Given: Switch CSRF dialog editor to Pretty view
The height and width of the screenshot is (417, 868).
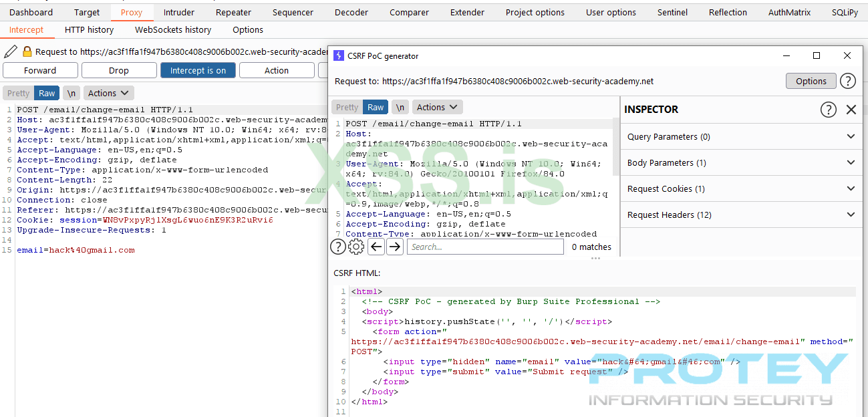Looking at the screenshot, I should [x=347, y=107].
